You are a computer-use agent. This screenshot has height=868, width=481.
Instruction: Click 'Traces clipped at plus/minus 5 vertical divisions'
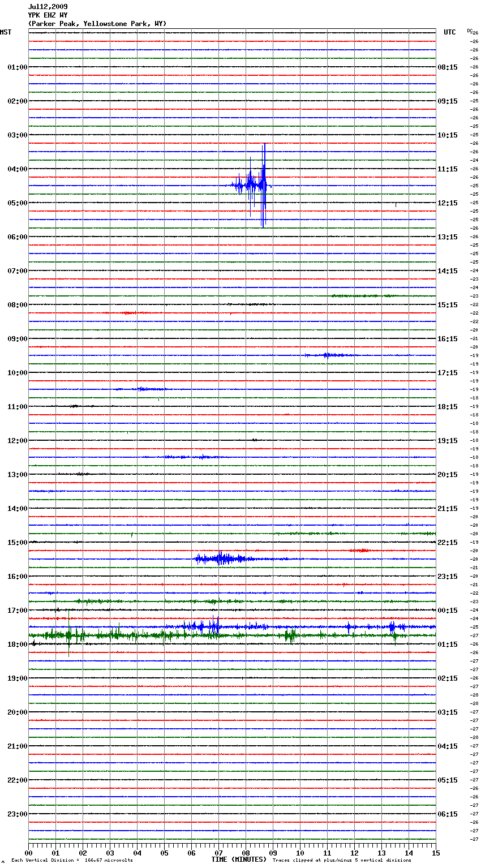[342, 860]
